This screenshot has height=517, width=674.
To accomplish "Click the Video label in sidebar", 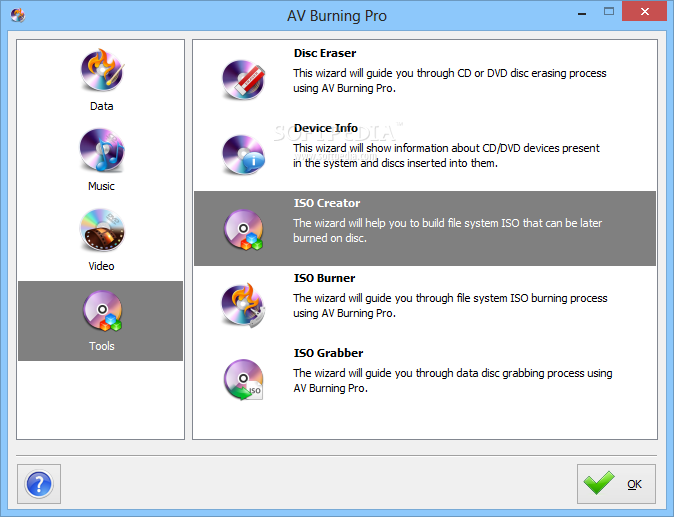I will click(101, 266).
